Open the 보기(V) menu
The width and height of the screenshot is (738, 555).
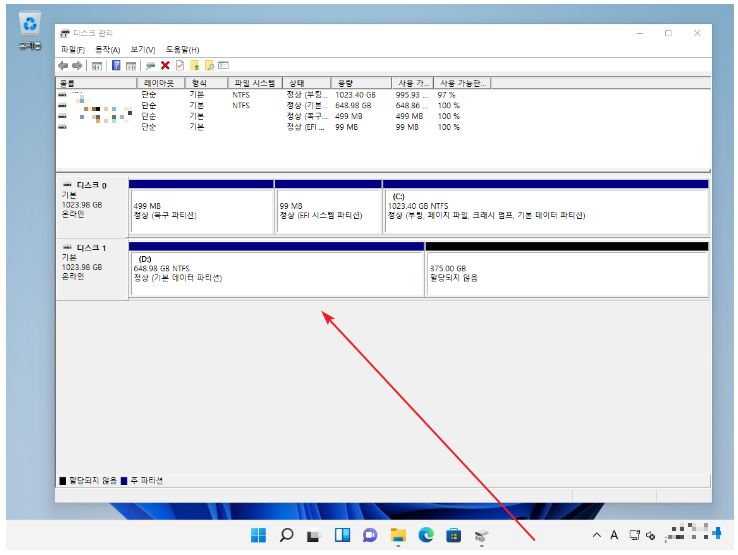click(x=143, y=49)
